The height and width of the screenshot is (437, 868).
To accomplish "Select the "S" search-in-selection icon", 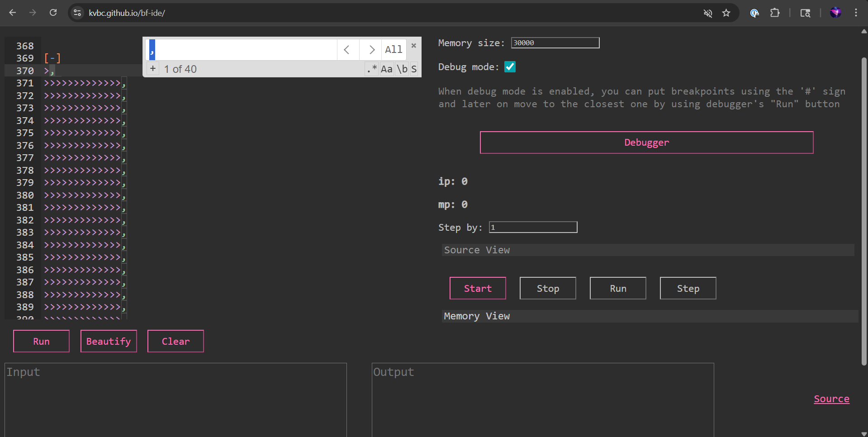I will click(x=413, y=69).
